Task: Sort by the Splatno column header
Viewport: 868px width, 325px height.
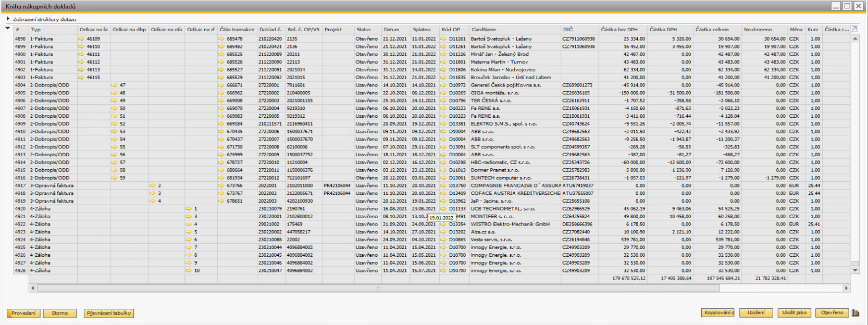Action: pyautogui.click(x=425, y=30)
